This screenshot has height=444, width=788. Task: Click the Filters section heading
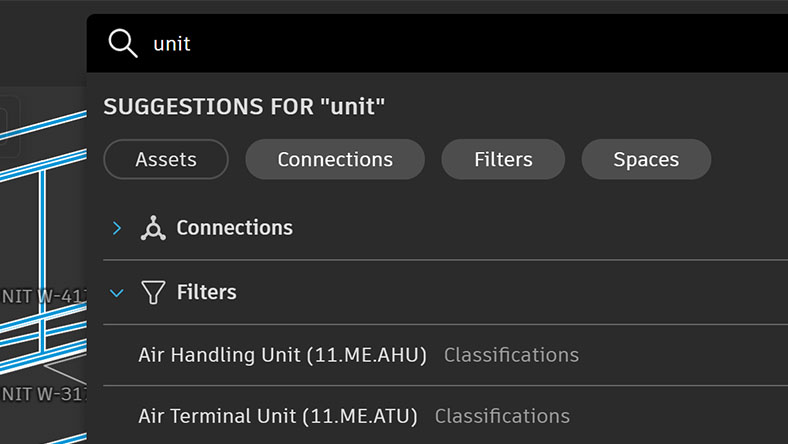click(206, 293)
